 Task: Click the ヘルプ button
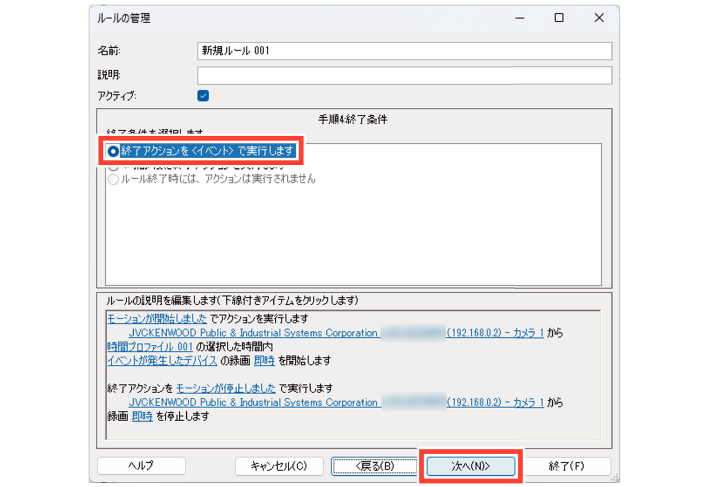141,466
